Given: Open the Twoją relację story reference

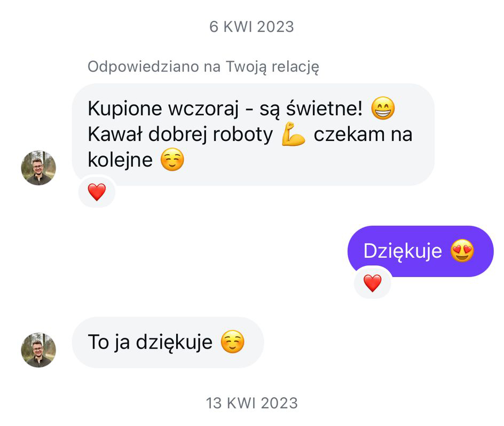Looking at the screenshot, I should pos(272,67).
